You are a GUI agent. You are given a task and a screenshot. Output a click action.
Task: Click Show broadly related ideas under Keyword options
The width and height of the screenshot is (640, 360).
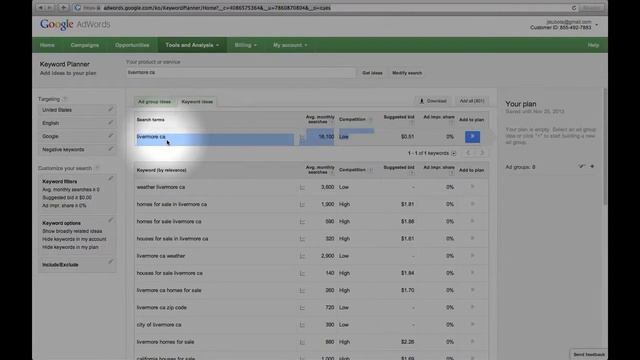[x=72, y=231]
